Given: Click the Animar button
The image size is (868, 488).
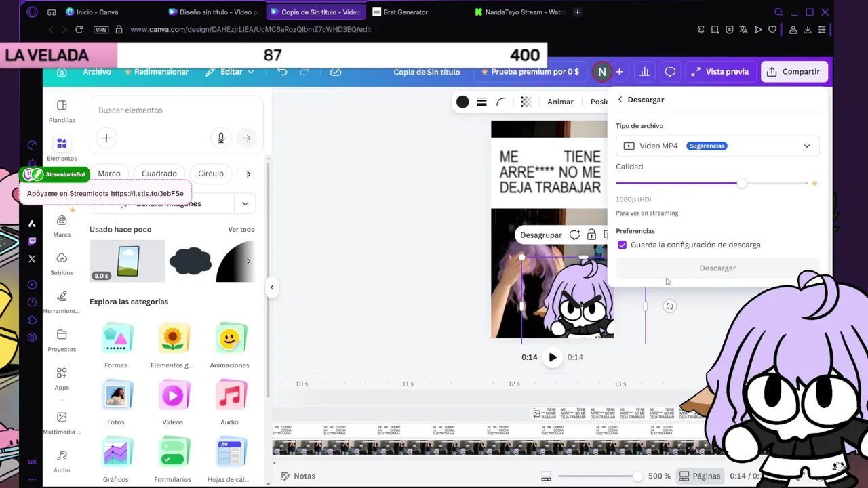Looking at the screenshot, I should (x=560, y=102).
